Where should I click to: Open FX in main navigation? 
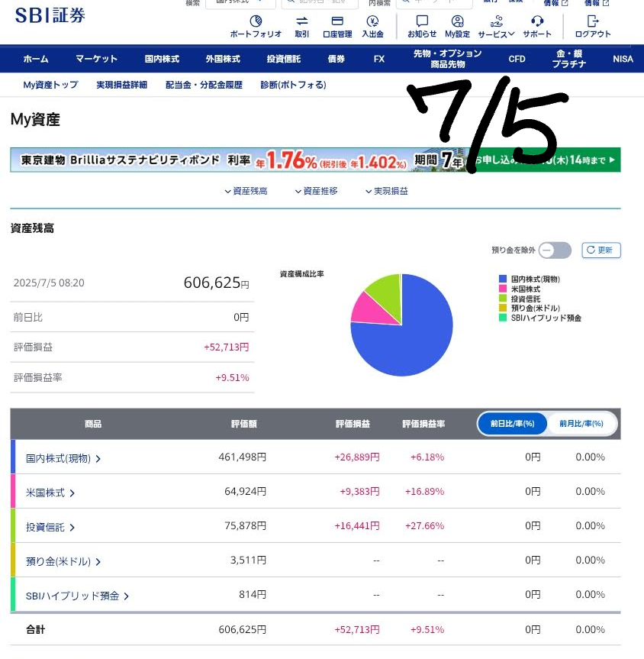(379, 59)
